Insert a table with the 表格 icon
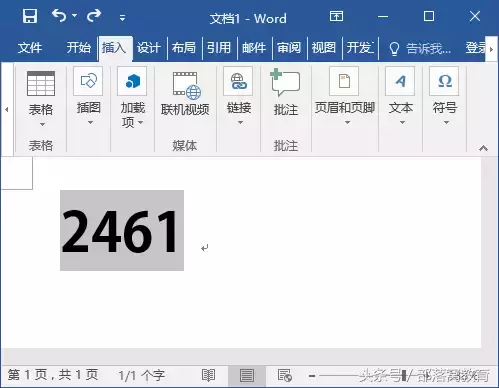Screen dimensions: 499x388 41,83
